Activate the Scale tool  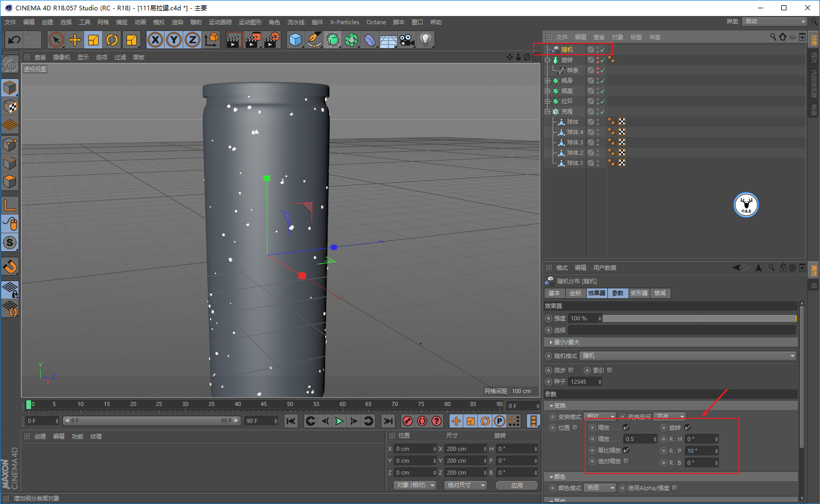click(93, 40)
